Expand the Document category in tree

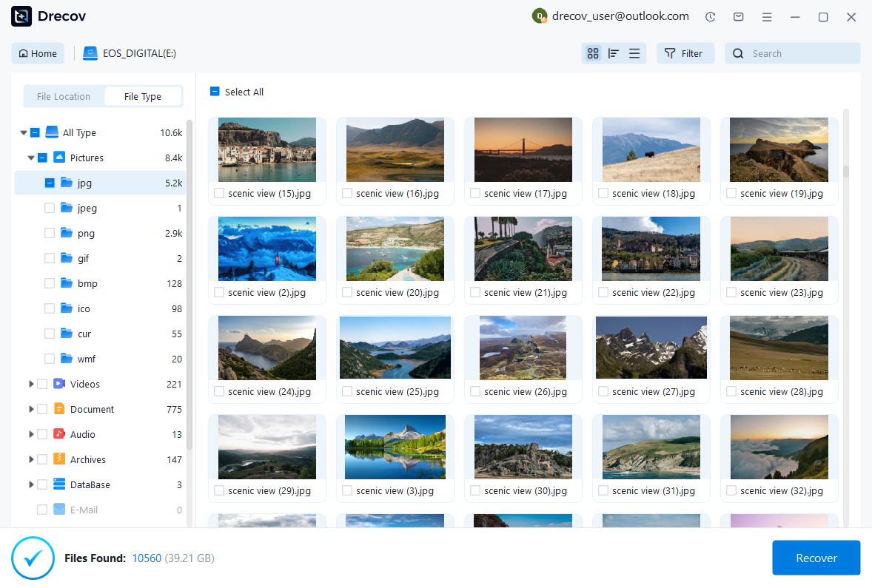point(31,409)
